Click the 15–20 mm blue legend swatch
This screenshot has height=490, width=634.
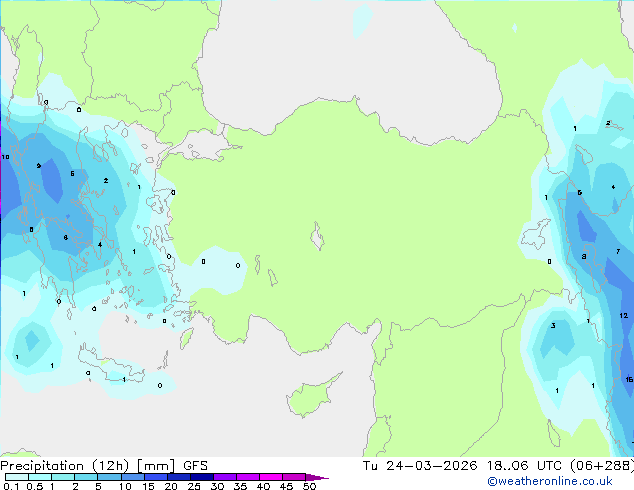pos(155,477)
